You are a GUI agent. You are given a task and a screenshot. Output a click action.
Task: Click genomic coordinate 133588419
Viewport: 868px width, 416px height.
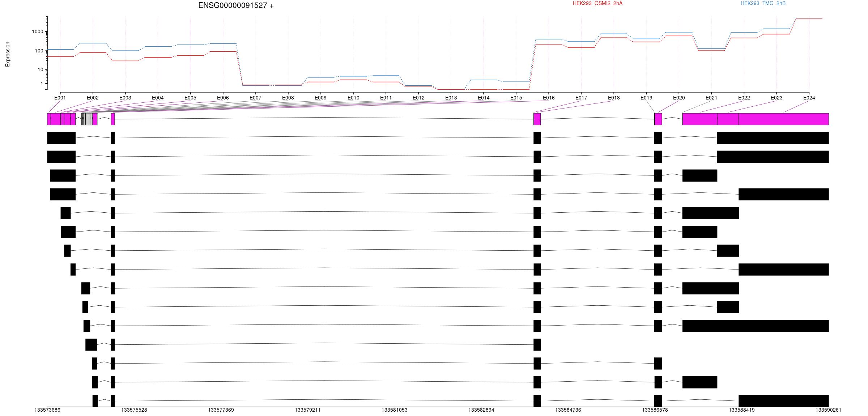(x=742, y=410)
